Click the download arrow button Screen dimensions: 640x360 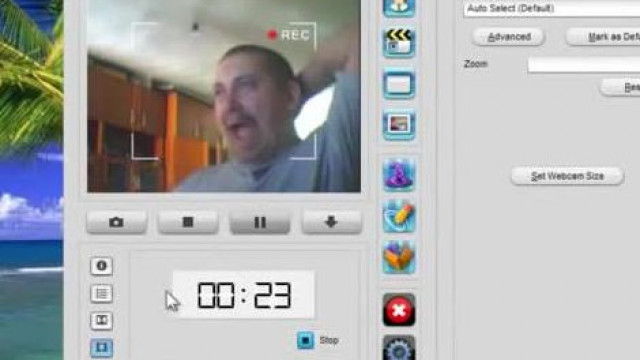point(331,222)
